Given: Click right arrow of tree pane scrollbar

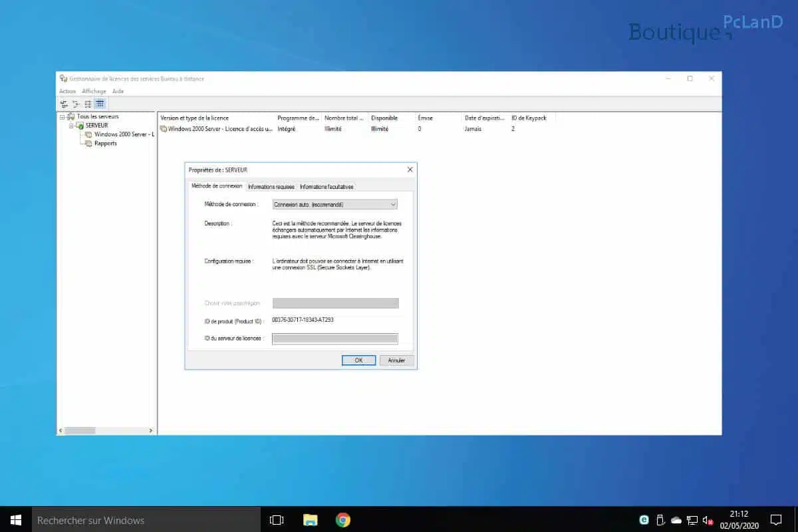Looking at the screenshot, I should click(151, 431).
